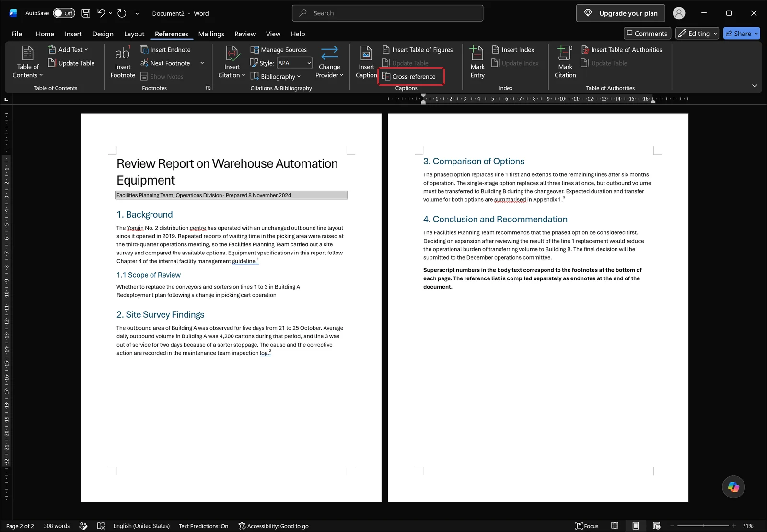Toggle Text Predictions setting
This screenshot has width=767, height=532.
click(x=203, y=526)
